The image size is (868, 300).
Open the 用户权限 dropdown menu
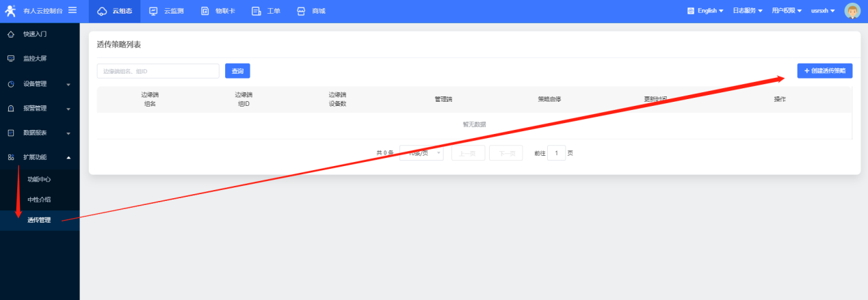787,11
